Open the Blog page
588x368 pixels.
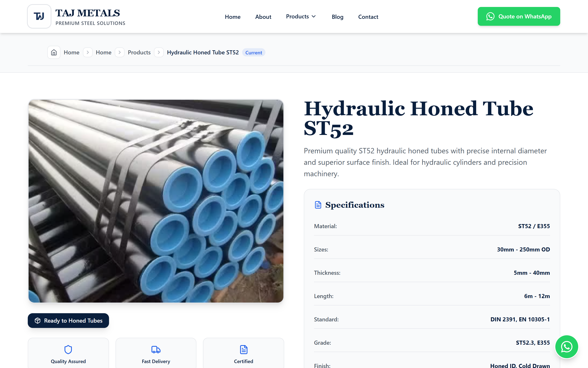pos(337,17)
